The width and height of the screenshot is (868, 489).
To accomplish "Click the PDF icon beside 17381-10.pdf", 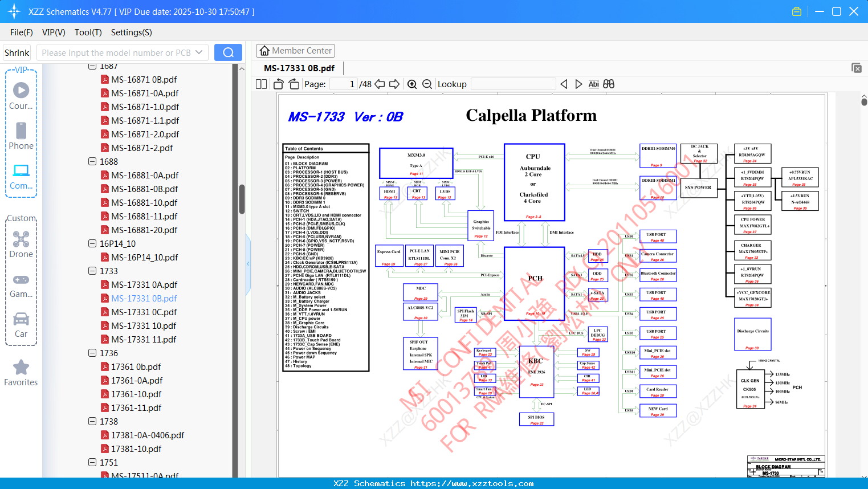I will coord(105,449).
